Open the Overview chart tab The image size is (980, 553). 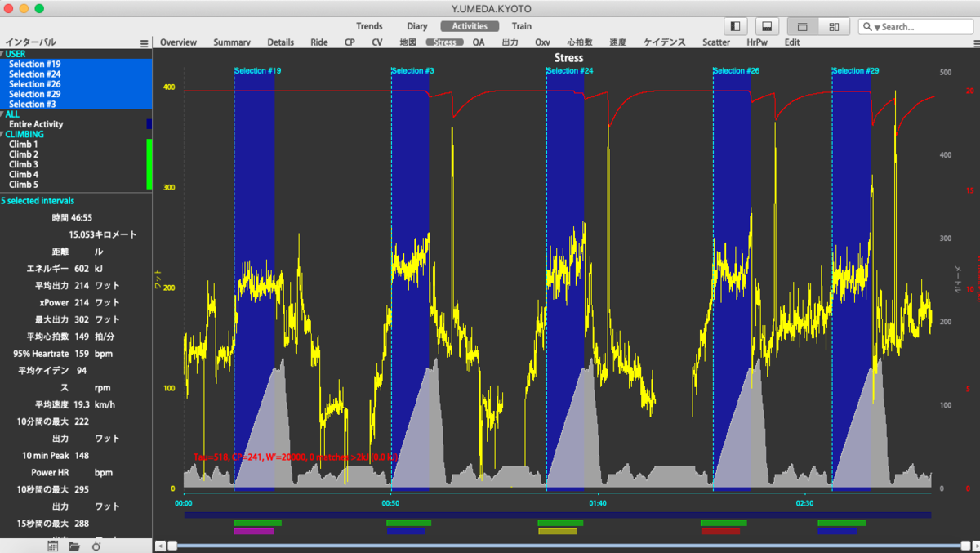178,42
